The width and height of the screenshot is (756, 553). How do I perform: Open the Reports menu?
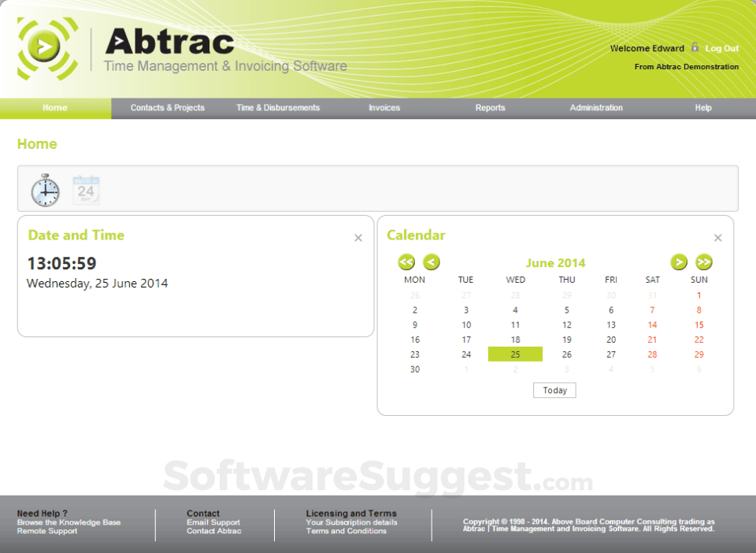click(491, 108)
